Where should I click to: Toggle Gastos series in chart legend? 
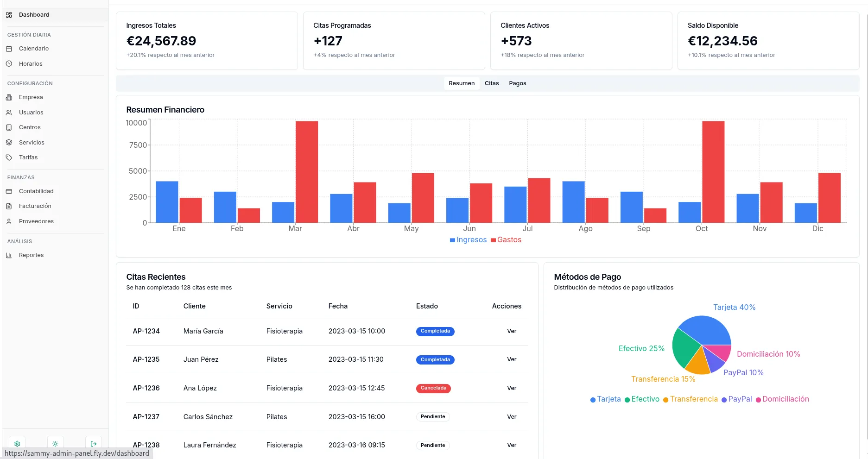506,240
